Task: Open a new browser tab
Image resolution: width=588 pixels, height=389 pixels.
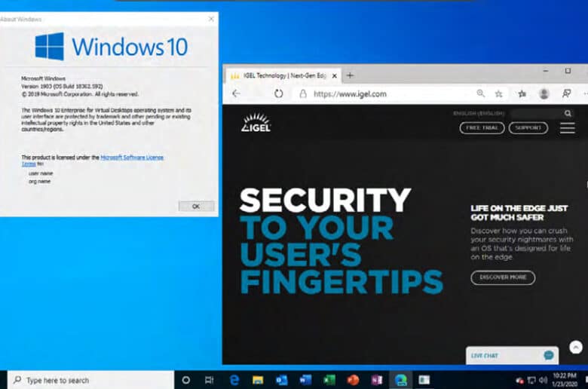Action: [350, 75]
